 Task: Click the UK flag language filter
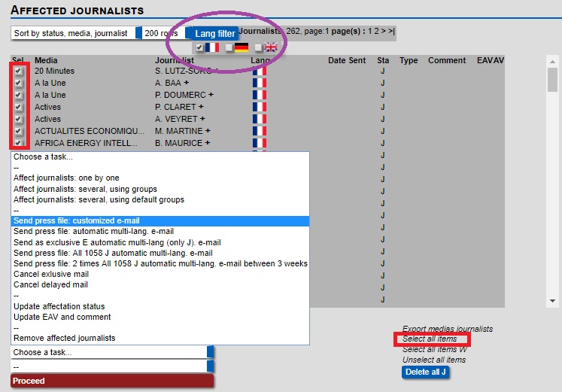click(271, 47)
